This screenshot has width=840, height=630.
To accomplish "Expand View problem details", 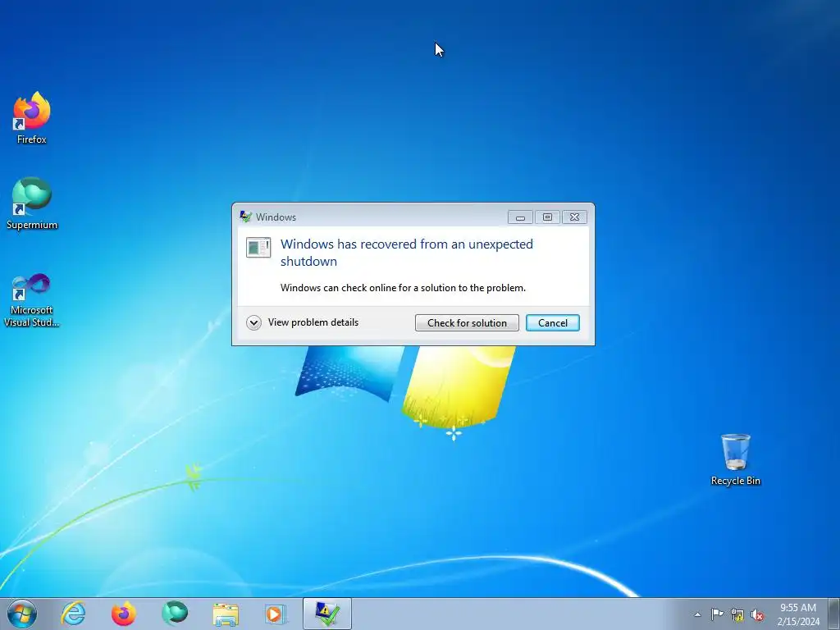I will [x=253, y=322].
